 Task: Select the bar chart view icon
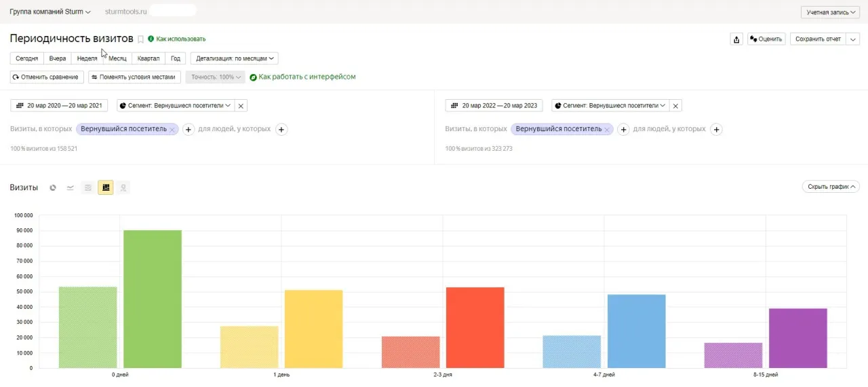(x=105, y=187)
